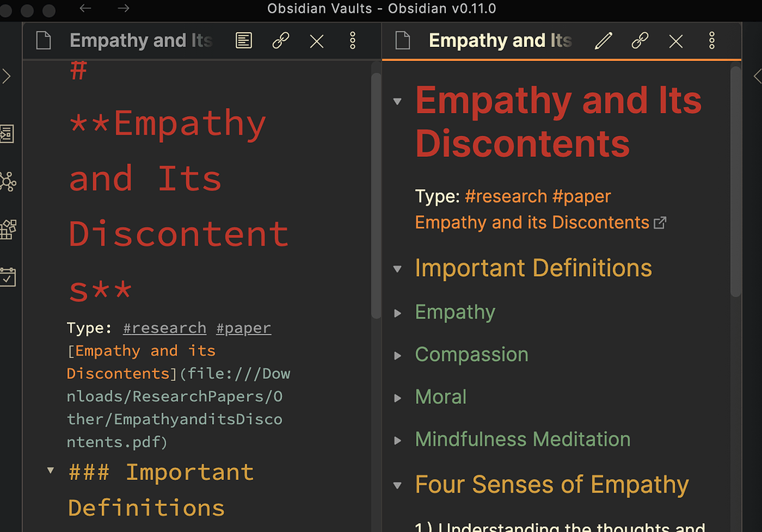Open more options menu in left pane
This screenshot has height=532, width=762.
point(353,41)
